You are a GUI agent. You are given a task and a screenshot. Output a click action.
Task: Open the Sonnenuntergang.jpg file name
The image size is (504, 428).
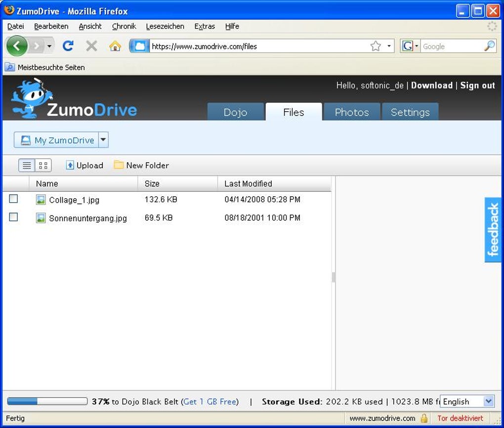click(x=88, y=218)
